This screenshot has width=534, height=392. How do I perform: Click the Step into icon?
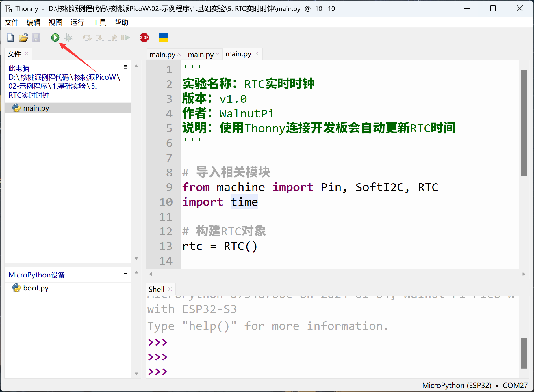pyautogui.click(x=100, y=38)
